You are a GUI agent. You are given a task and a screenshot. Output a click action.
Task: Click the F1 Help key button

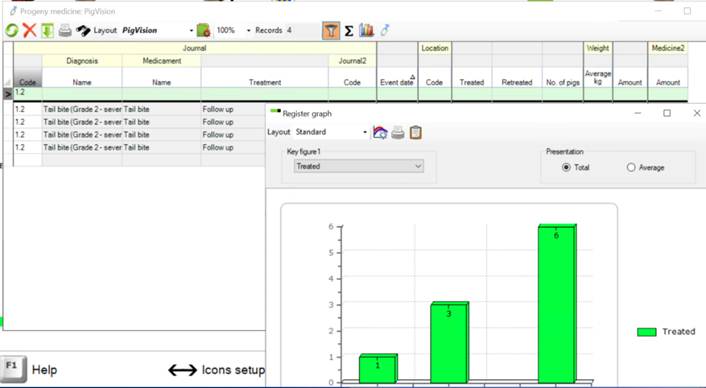[x=13, y=369]
